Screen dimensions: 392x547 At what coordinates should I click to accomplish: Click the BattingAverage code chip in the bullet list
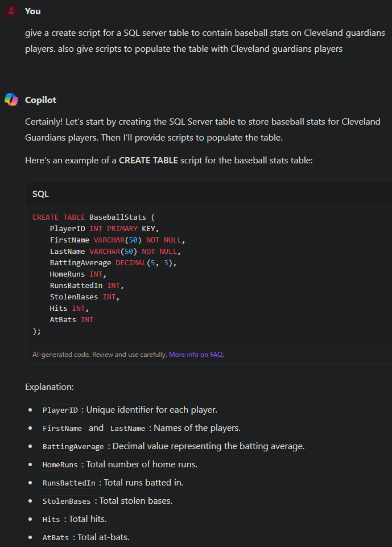[73, 446]
